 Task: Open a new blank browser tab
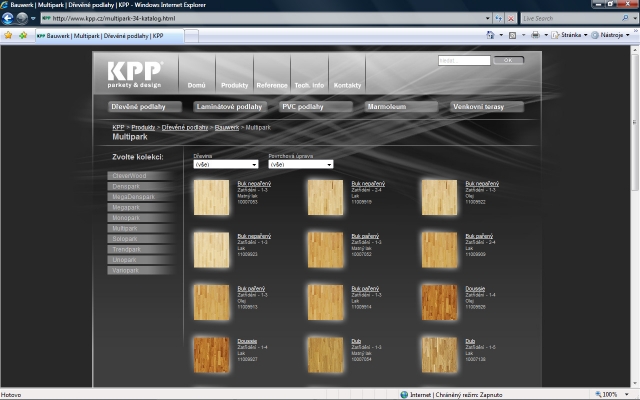[191, 36]
